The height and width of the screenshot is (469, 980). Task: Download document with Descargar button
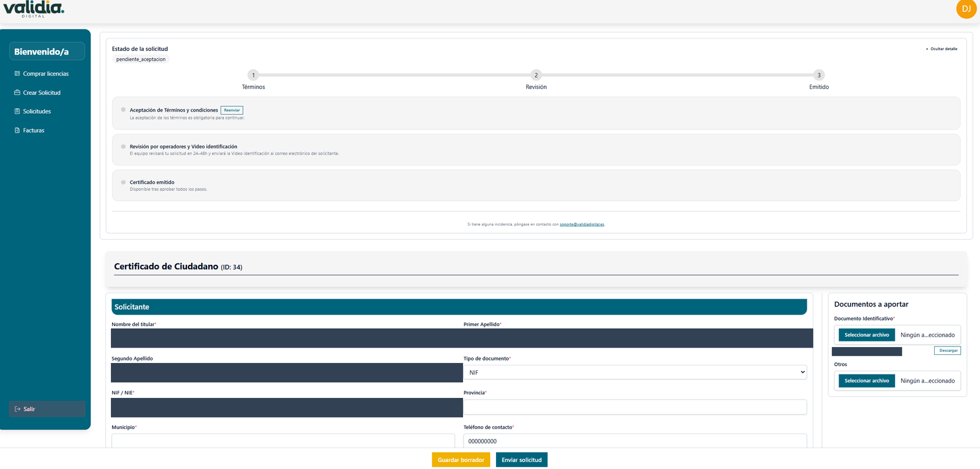tap(948, 351)
